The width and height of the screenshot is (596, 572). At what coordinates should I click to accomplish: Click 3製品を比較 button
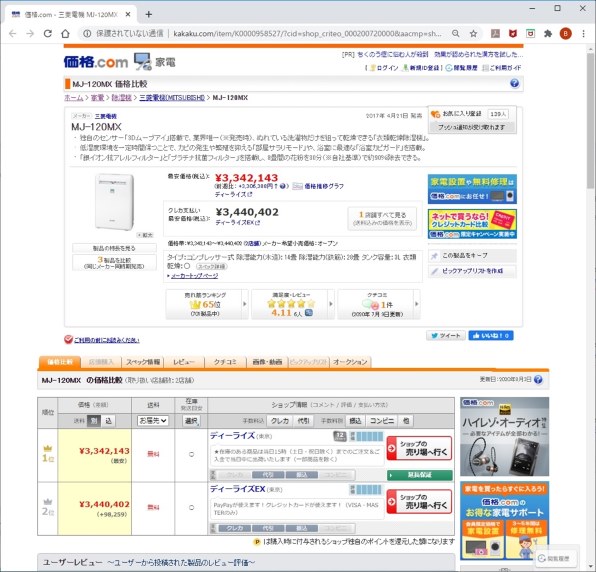(x=114, y=263)
